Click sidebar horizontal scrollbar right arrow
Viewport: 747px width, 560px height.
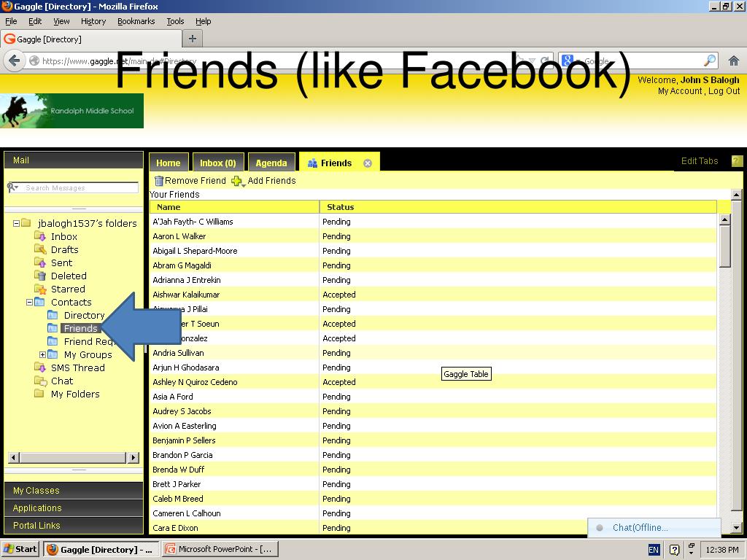pos(133,458)
